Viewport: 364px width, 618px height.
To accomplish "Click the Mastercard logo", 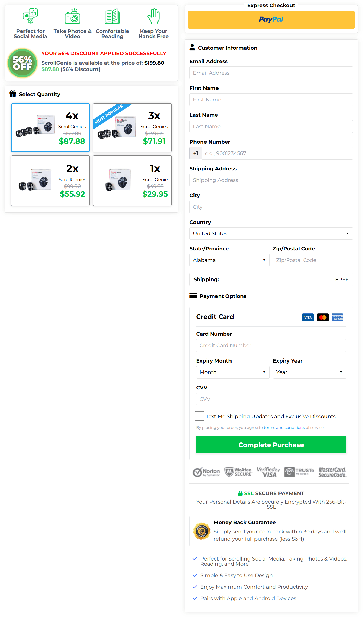I will (x=323, y=317).
